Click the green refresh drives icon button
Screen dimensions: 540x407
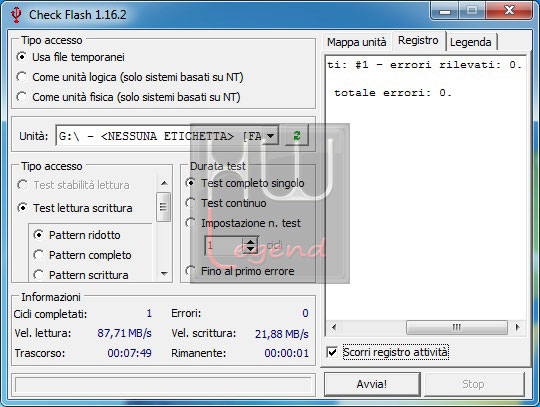(x=297, y=136)
